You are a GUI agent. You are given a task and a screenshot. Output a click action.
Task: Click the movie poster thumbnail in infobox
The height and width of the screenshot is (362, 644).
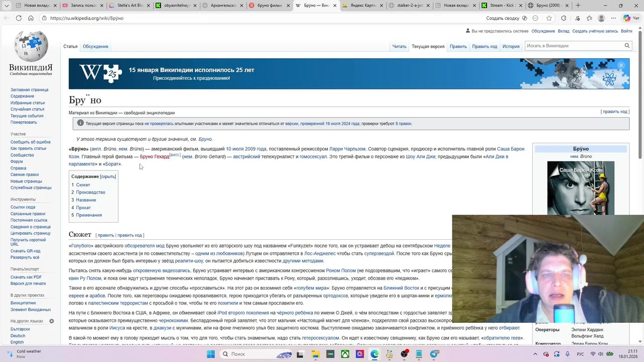(581, 188)
